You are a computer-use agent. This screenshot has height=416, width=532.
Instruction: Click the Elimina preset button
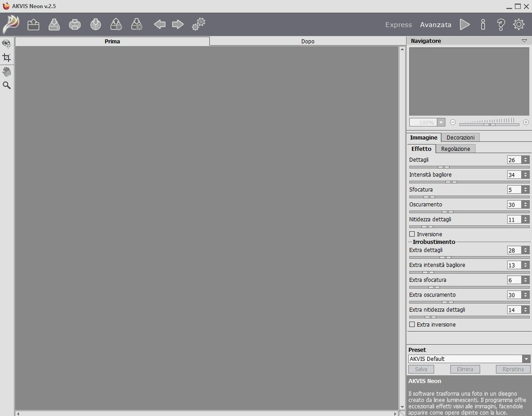pos(465,369)
